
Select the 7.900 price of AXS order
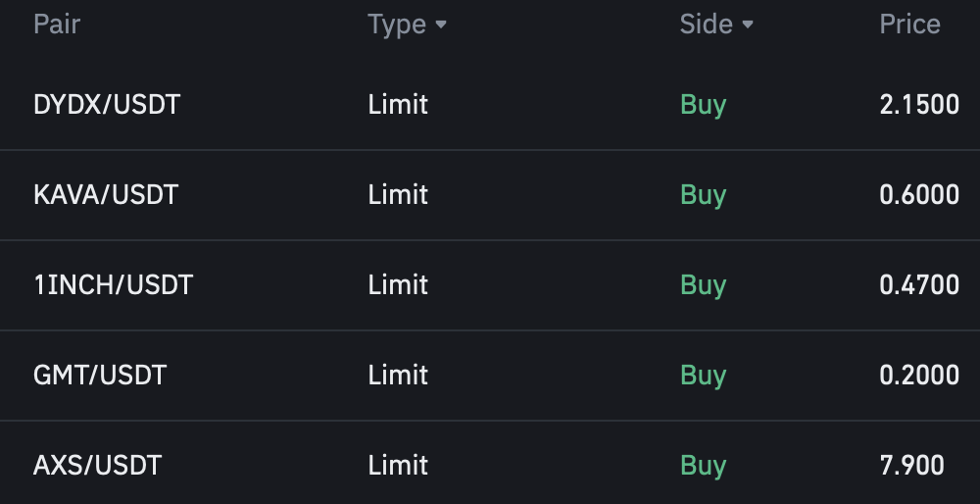tap(912, 466)
